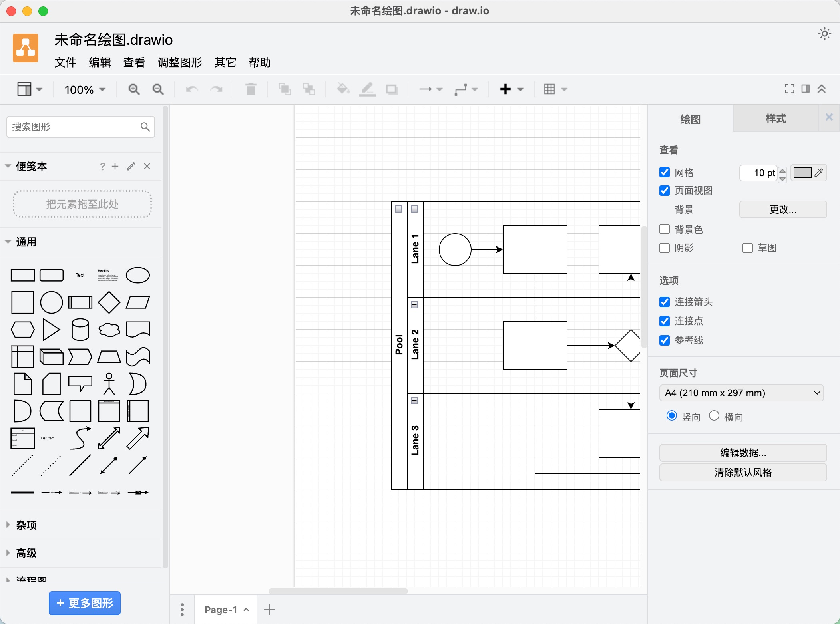Image resolution: width=840 pixels, height=624 pixels.
Task: Click the zoom out magnifier icon
Action: (x=158, y=89)
